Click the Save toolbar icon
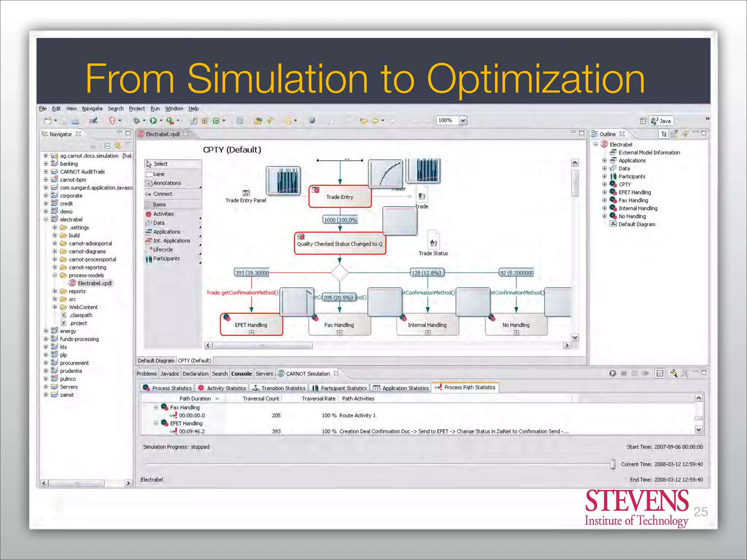This screenshot has width=747, height=560. coord(64,121)
